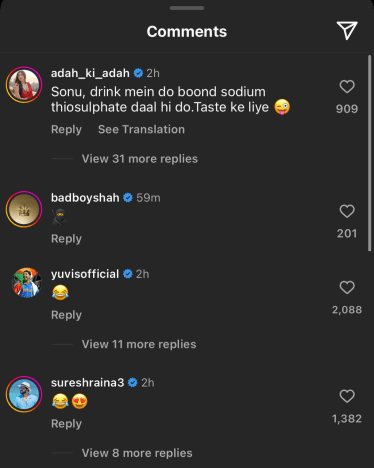
Task: Reply to badboyshah's comment
Action: (x=66, y=239)
